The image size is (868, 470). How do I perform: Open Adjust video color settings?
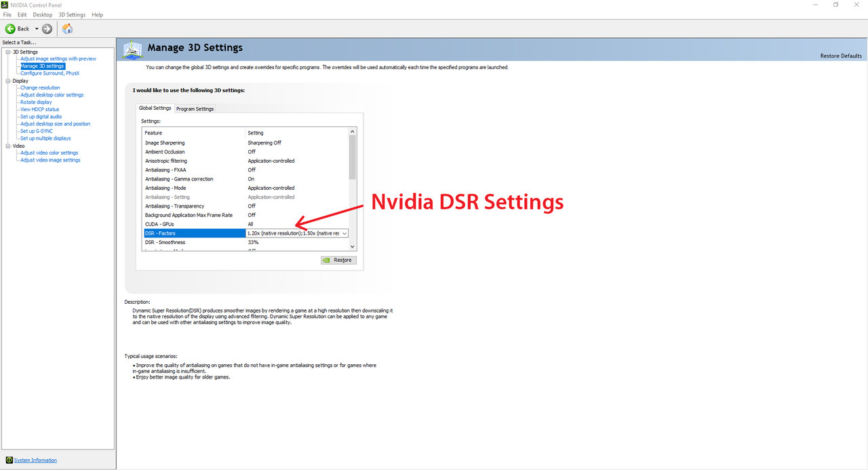coord(49,153)
